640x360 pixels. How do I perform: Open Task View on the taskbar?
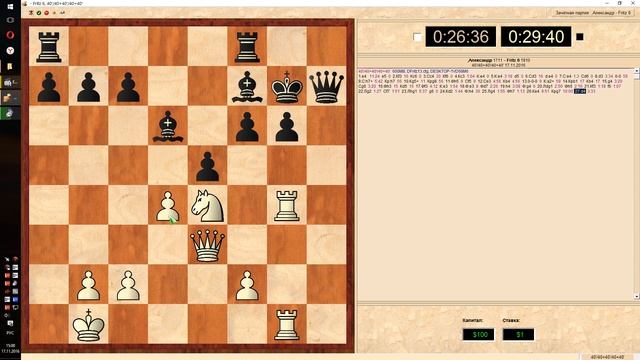click(10, 20)
